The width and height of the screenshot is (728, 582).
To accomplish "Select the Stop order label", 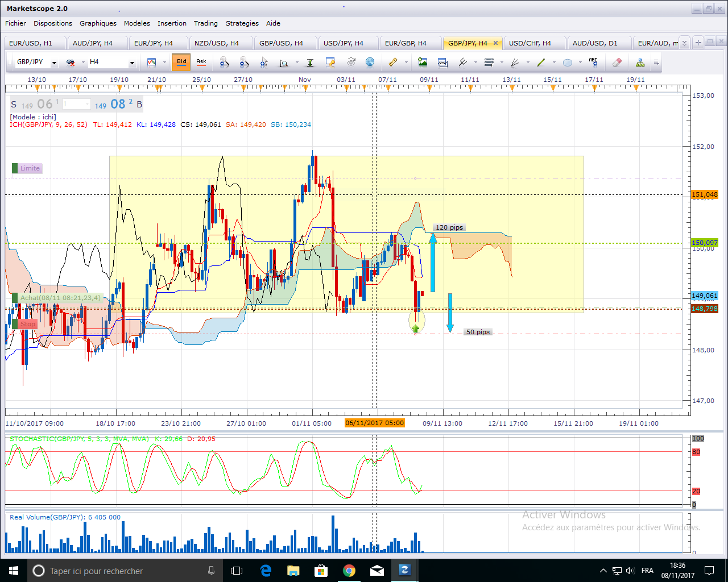I will click(x=24, y=324).
